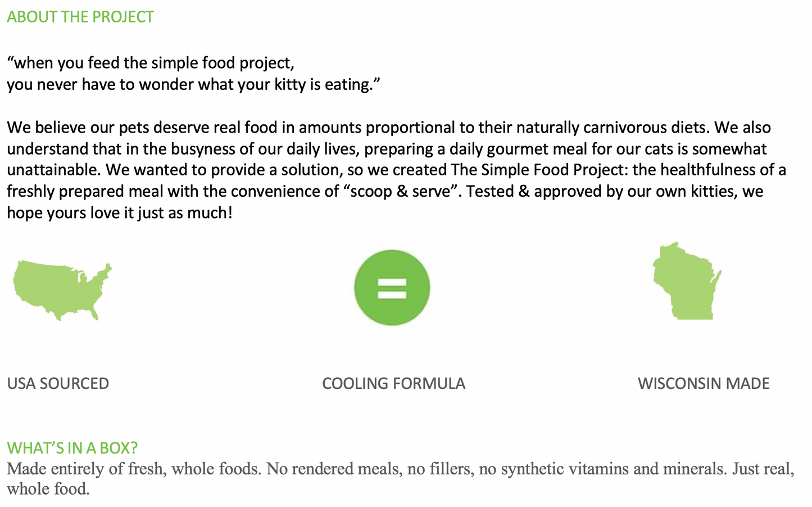This screenshot has width=812, height=507.
Task: Click the quote line "when you feed the simple food project"
Action: [151, 62]
